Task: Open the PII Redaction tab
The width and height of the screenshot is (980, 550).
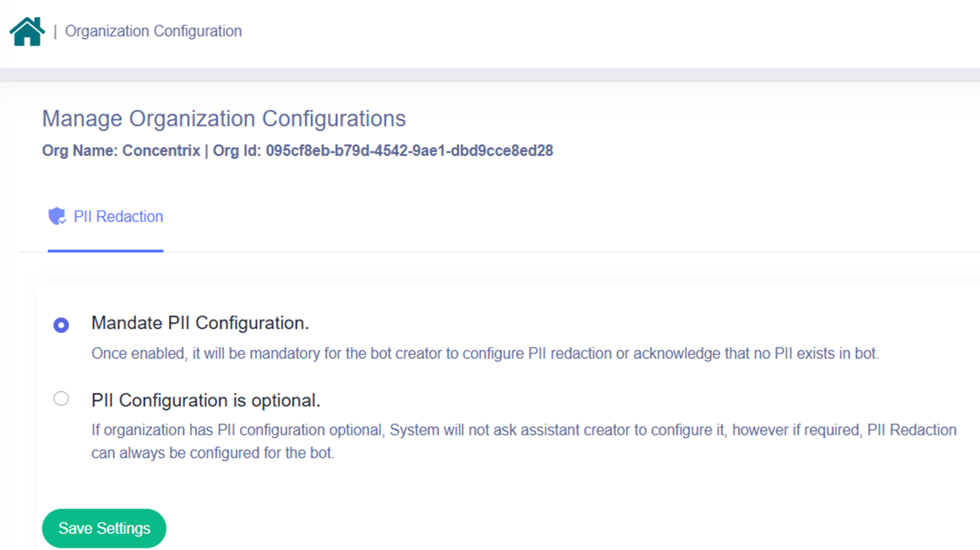Action: (x=118, y=217)
